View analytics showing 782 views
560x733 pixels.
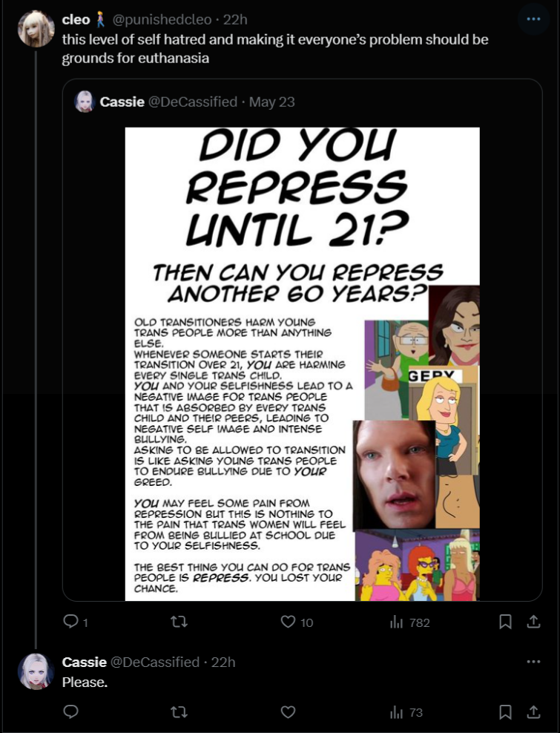click(409, 622)
